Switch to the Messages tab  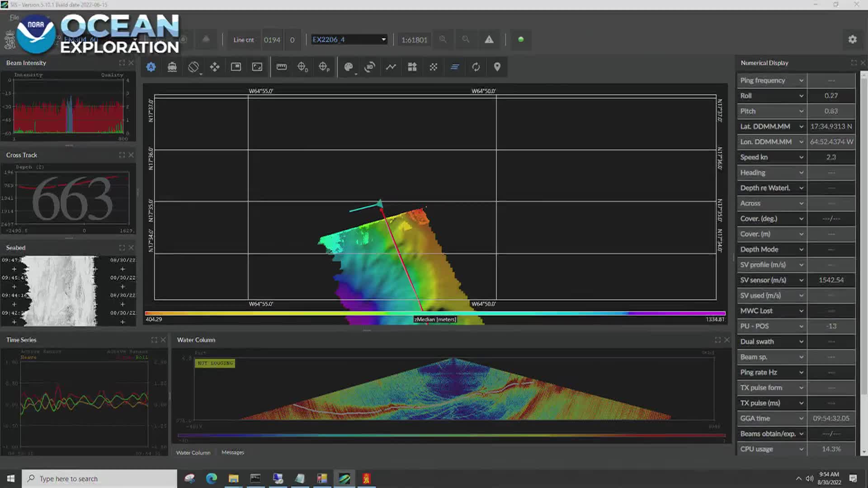click(x=233, y=452)
